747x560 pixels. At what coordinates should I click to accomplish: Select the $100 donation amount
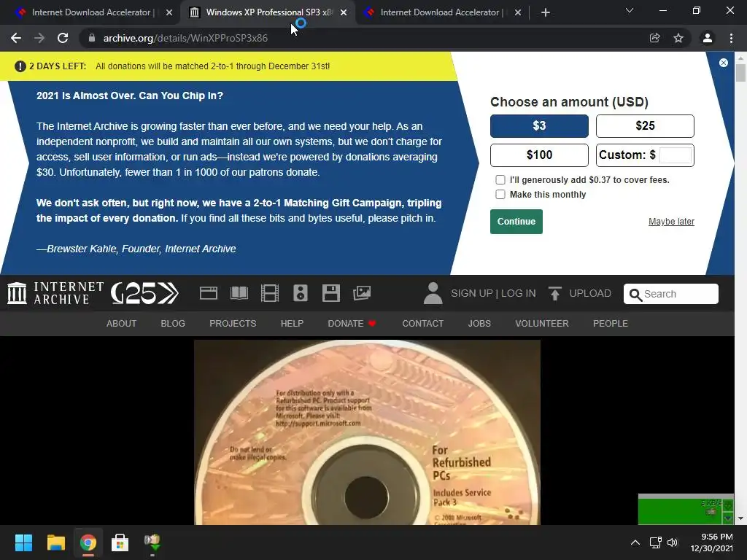(x=539, y=155)
